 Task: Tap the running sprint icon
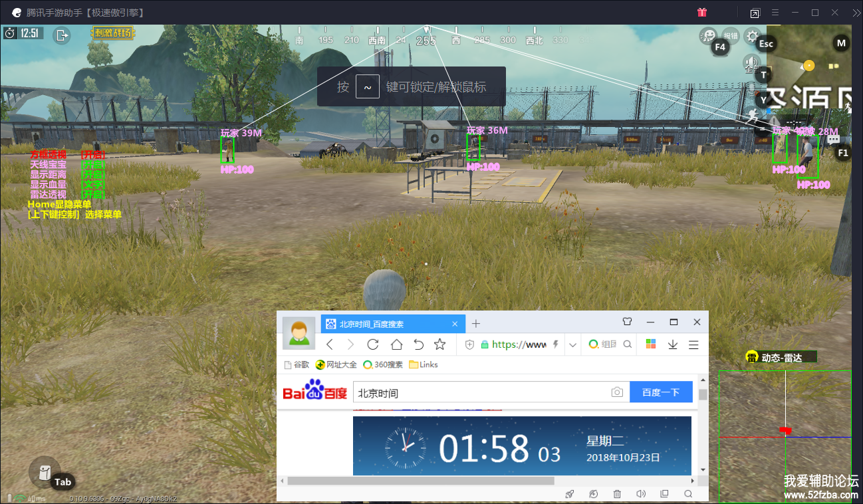[x=753, y=117]
